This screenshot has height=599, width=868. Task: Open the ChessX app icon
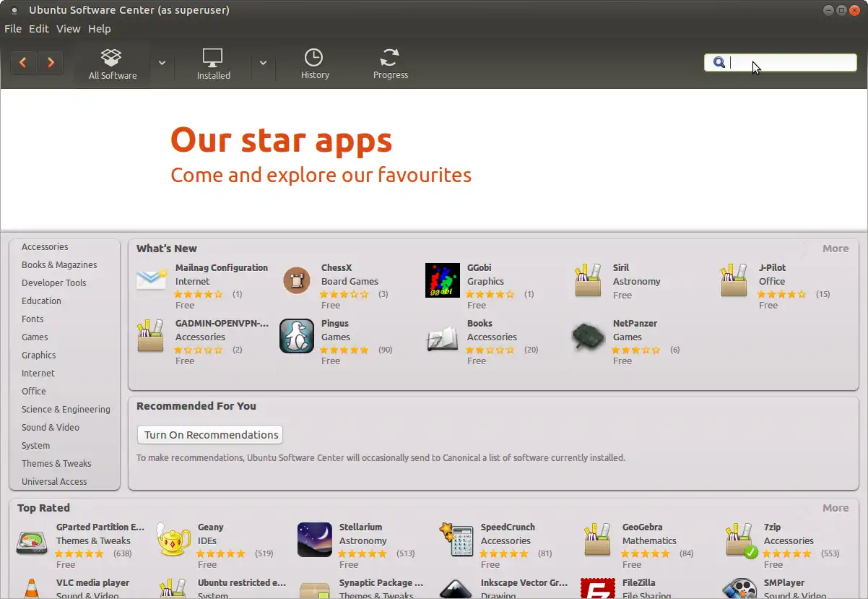(x=297, y=280)
